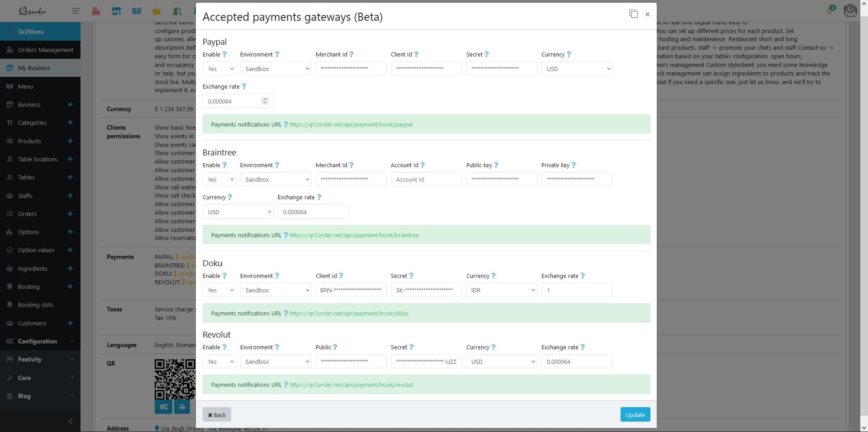
Task: Toggle the hamburger sidebar menu
Action: pos(76,11)
